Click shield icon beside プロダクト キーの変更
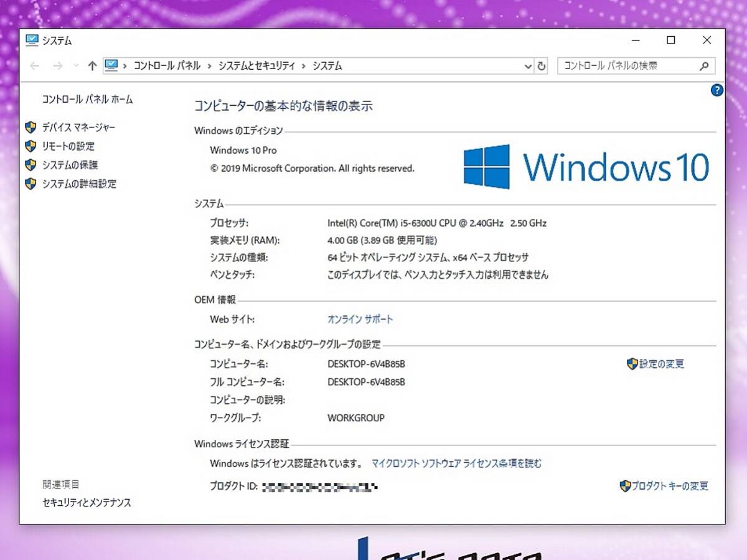This screenshot has height=560, width=747. (x=626, y=486)
